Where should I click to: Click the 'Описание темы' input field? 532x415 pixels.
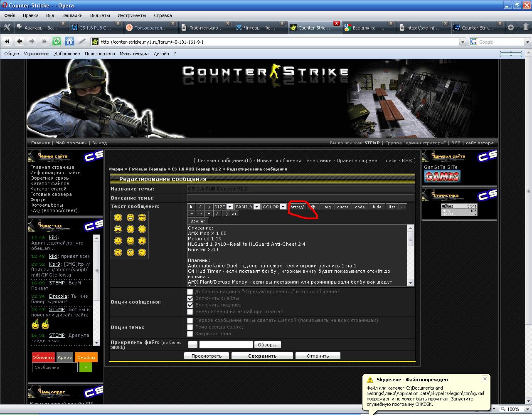(300, 198)
